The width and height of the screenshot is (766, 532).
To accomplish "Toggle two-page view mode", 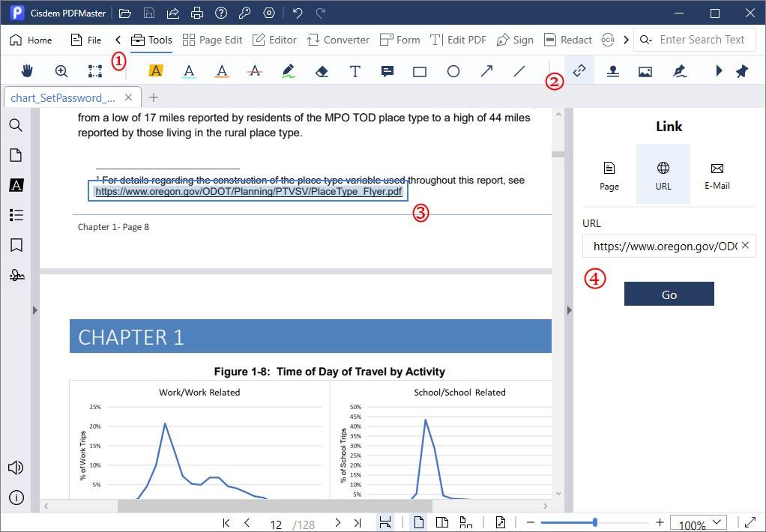I will [x=442, y=522].
